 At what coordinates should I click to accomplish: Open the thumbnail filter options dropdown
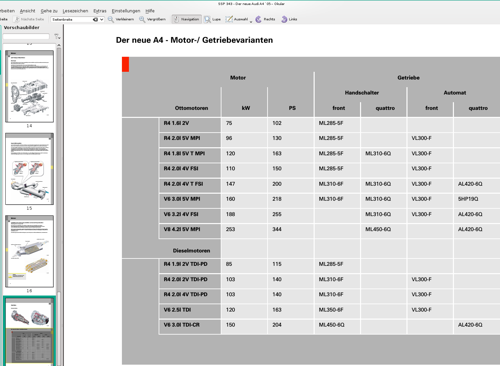[x=57, y=36]
